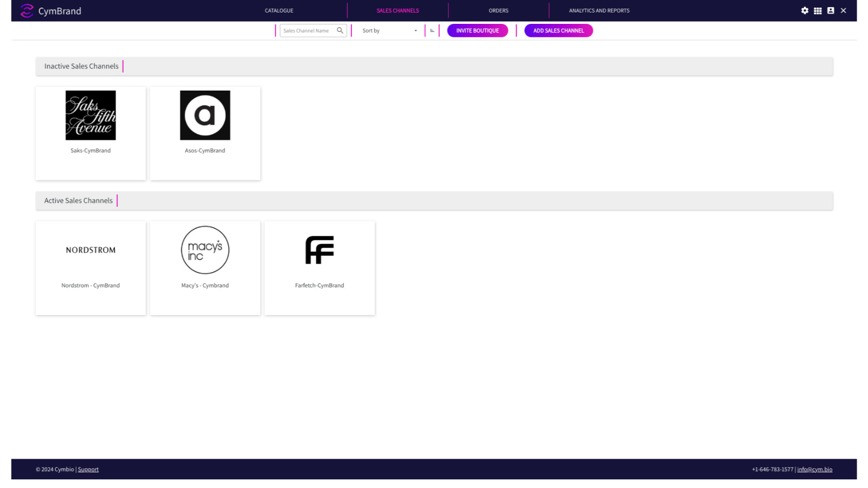Open the Support link in footer
The height and width of the screenshot is (488, 868).
tap(88, 470)
